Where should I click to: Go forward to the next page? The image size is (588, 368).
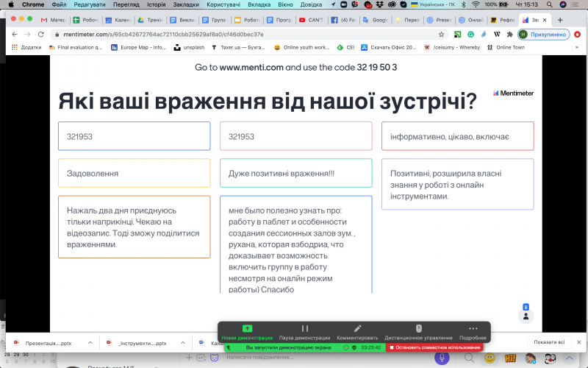[x=28, y=34]
